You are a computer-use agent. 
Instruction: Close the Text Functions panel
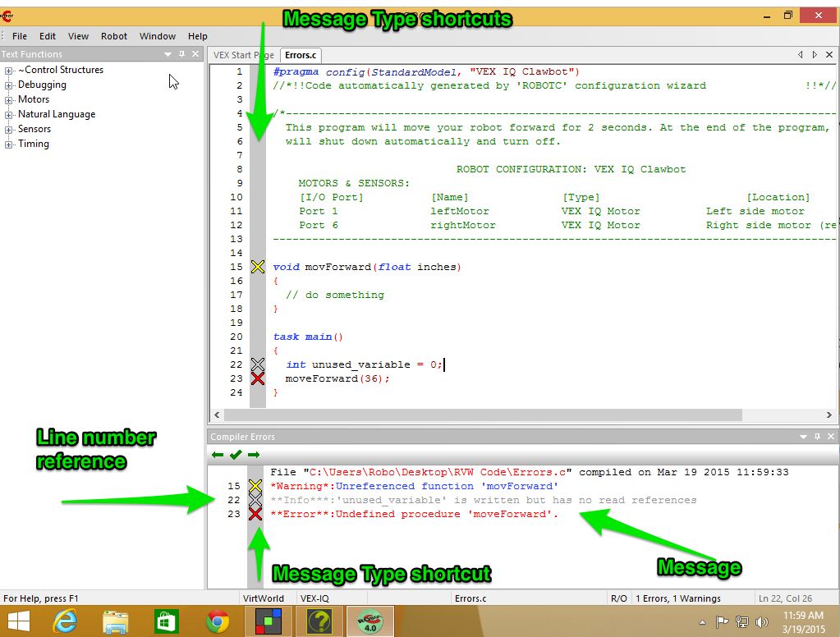[x=195, y=54]
